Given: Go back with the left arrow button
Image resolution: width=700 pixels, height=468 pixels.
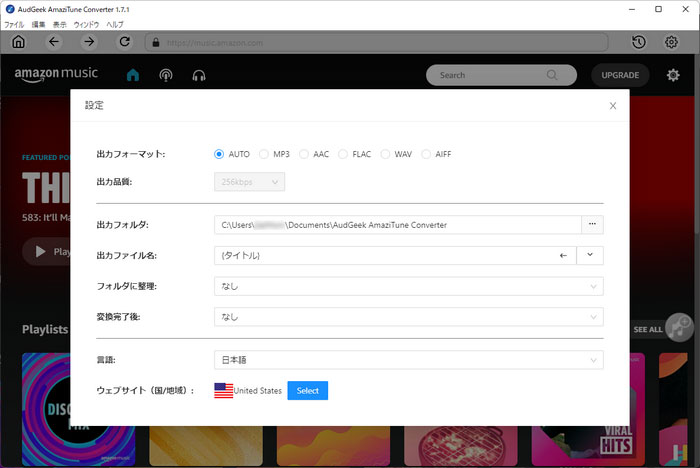Looking at the screenshot, I should coord(54,42).
